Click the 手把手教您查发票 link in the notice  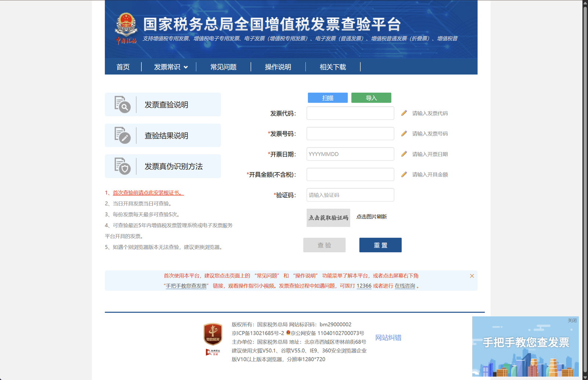point(186,286)
